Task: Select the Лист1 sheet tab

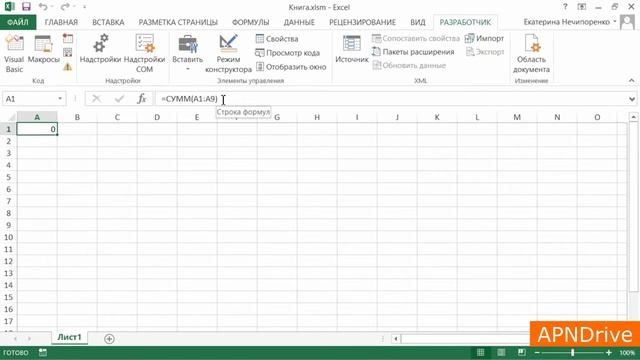Action: point(69,337)
